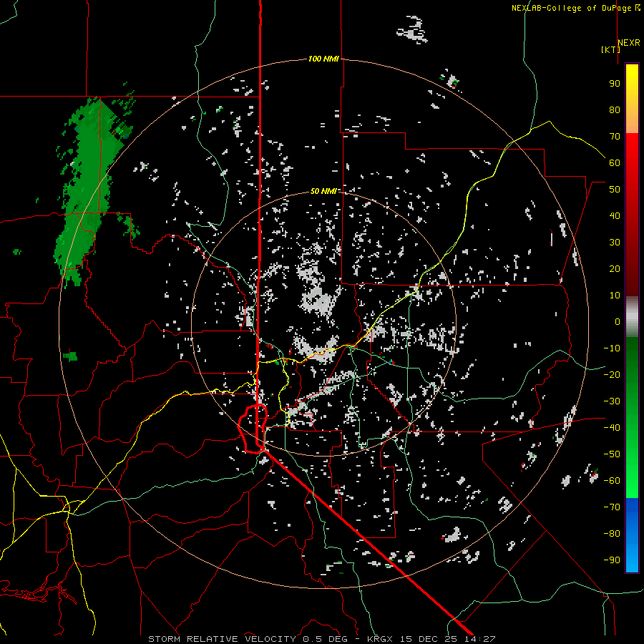Click the 20 knots label on color scale

[x=615, y=268]
